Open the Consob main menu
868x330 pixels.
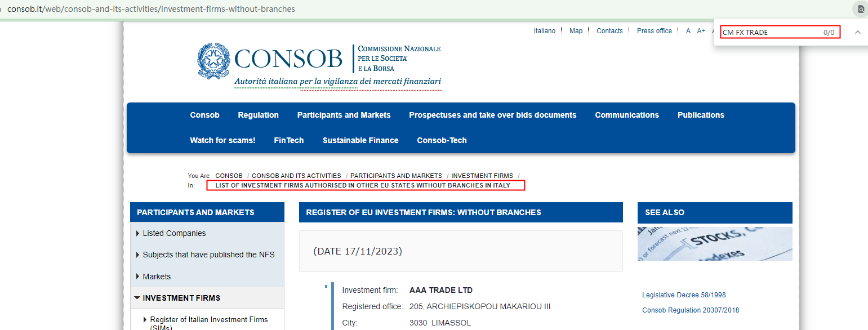coord(204,115)
